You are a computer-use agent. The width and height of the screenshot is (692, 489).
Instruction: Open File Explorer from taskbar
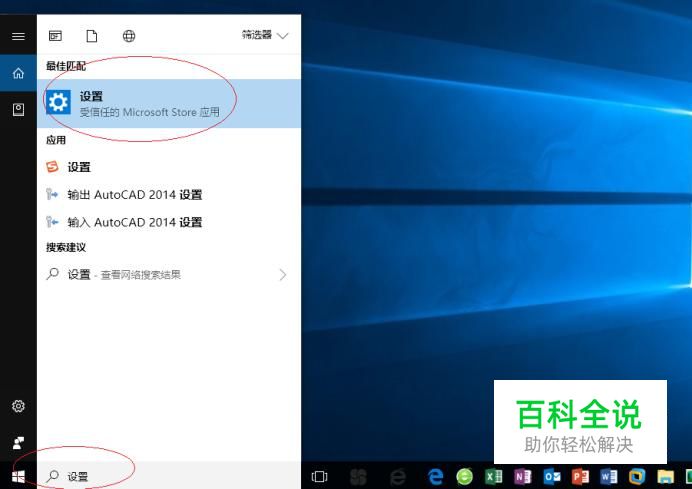coord(666,477)
